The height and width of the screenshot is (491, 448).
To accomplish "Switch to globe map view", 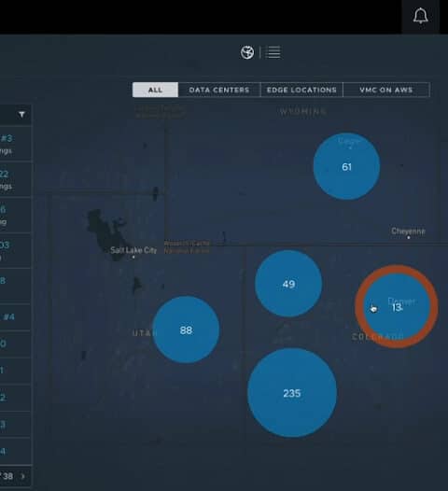I will click(x=247, y=52).
